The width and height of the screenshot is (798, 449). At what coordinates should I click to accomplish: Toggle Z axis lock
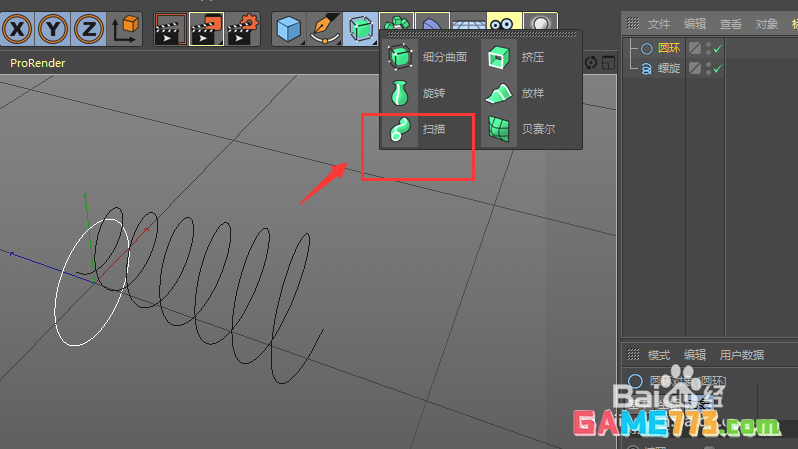(x=90, y=28)
